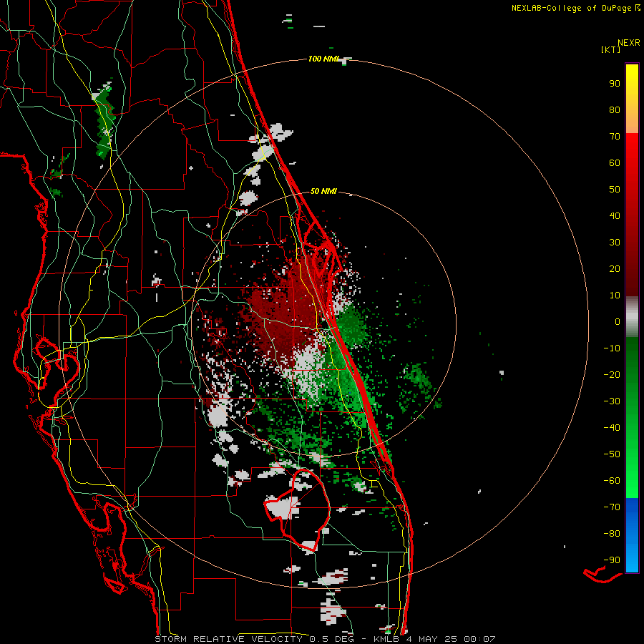Image resolution: width=644 pixels, height=644 pixels.
Task: Click the blue segment of the color bar
Action: click(632, 535)
